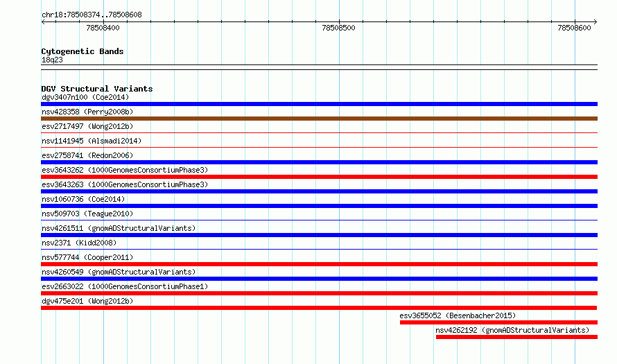Open nsv4262192 (gnomADStructuralVariants) label
This screenshot has height=364, width=617.
512,330
